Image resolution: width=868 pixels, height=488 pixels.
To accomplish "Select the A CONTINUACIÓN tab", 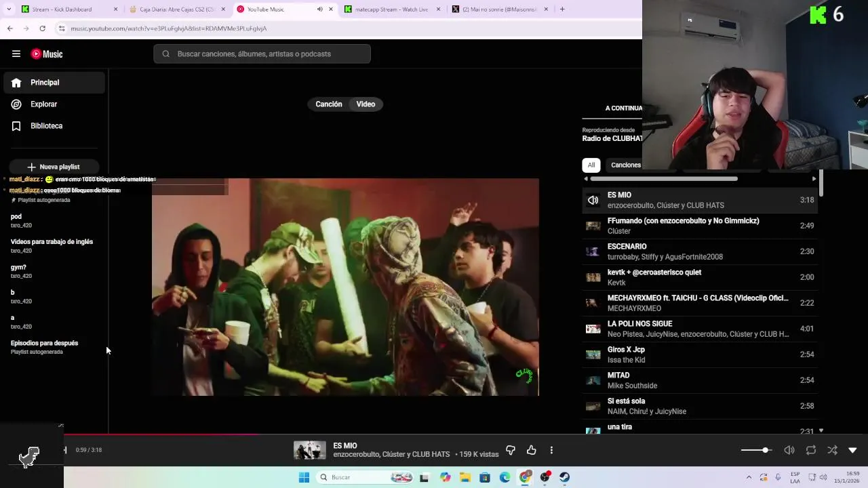I will [624, 108].
